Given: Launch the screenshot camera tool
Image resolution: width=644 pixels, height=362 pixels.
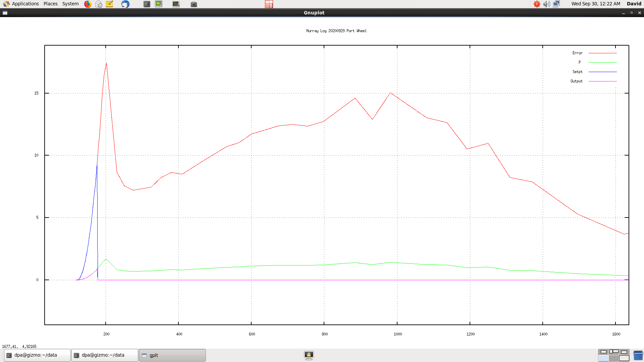Looking at the screenshot, I should [194, 4].
